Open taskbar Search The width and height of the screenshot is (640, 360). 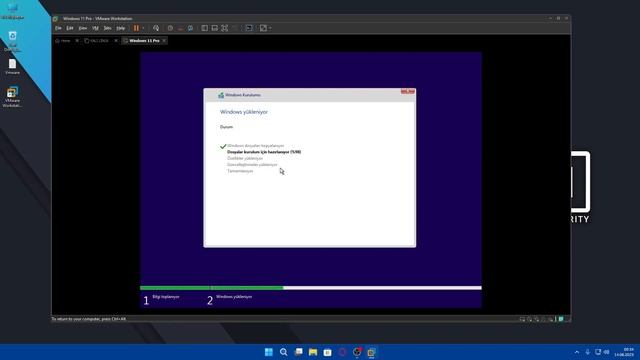coord(283,352)
